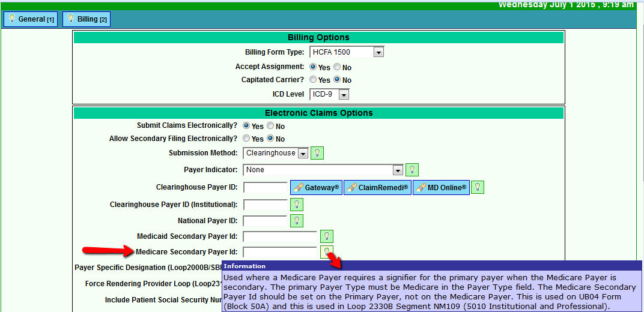Click the Include Patient Social Security label
The image size is (644, 312).
(x=163, y=300)
